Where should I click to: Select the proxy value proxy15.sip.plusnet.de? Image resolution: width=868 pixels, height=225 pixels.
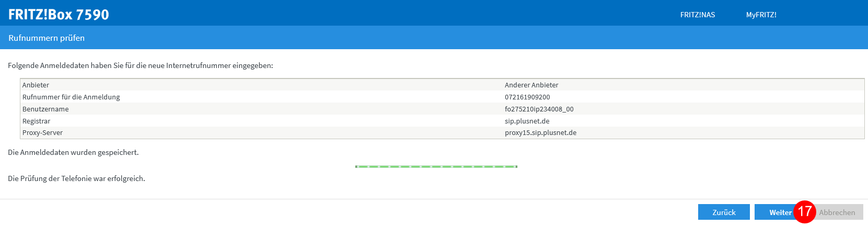[x=541, y=132]
